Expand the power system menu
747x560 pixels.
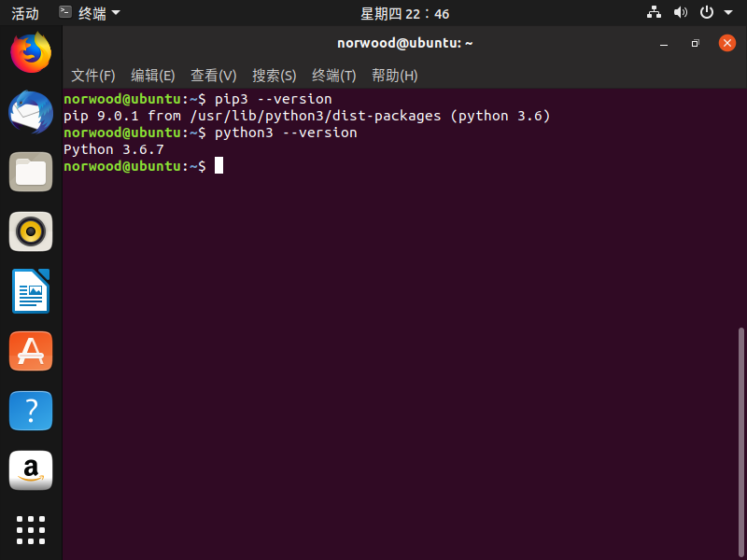(713, 13)
